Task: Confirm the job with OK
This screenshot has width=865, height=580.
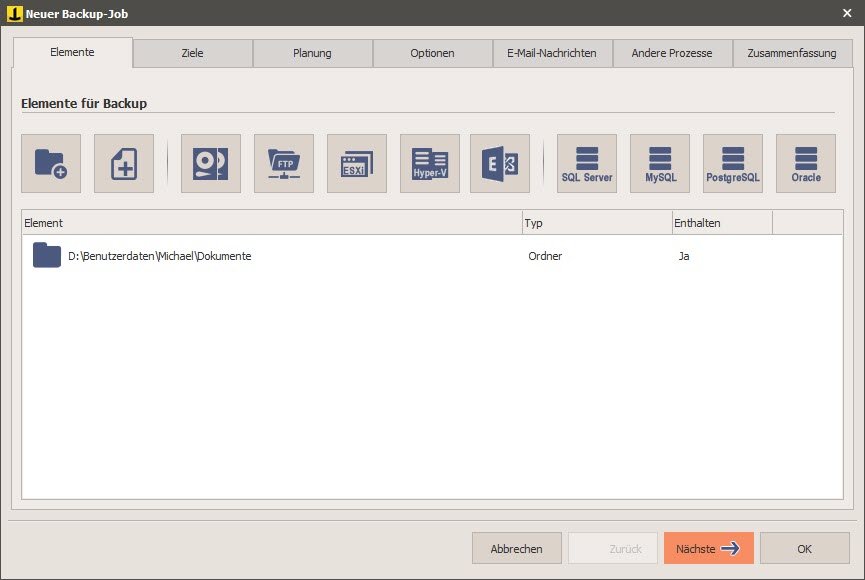Action: tap(805, 548)
